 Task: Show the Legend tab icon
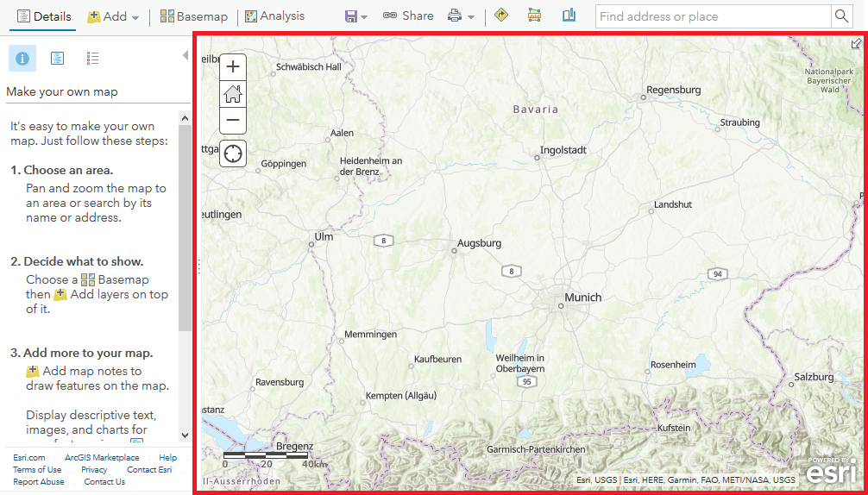pyautogui.click(x=92, y=58)
